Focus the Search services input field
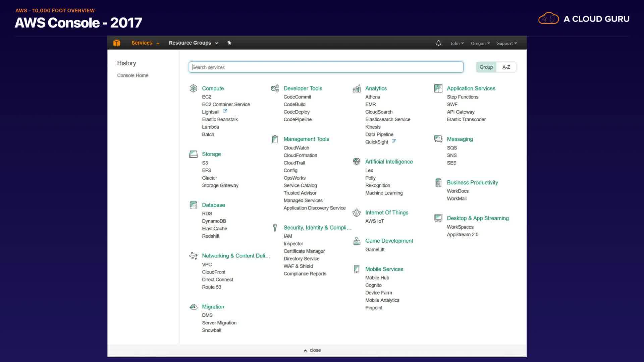644x362 pixels. point(326,67)
